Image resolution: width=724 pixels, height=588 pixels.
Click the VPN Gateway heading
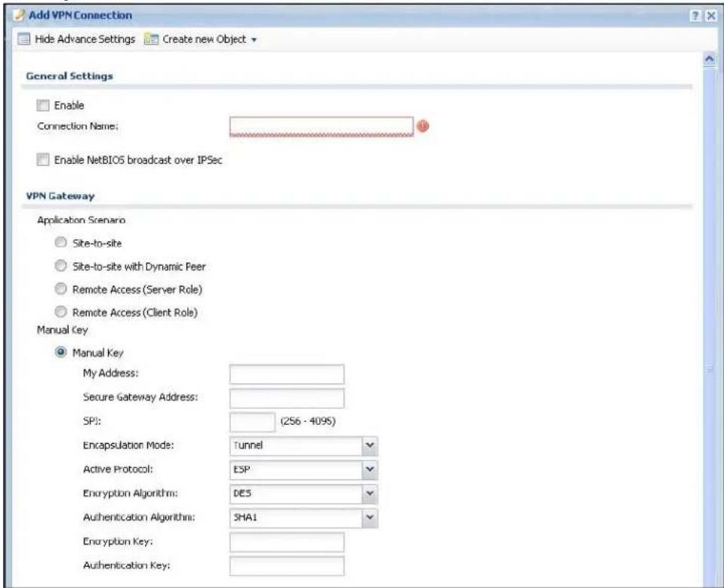[60, 196]
